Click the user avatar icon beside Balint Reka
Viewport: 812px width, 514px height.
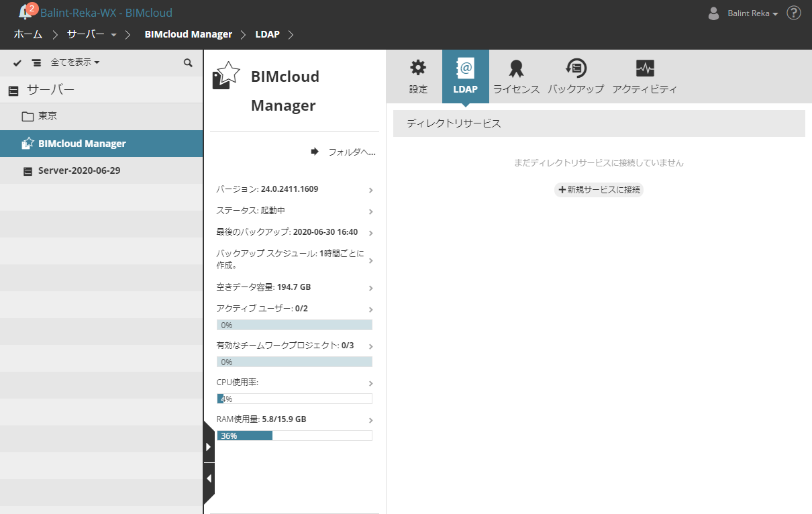pyautogui.click(x=714, y=13)
